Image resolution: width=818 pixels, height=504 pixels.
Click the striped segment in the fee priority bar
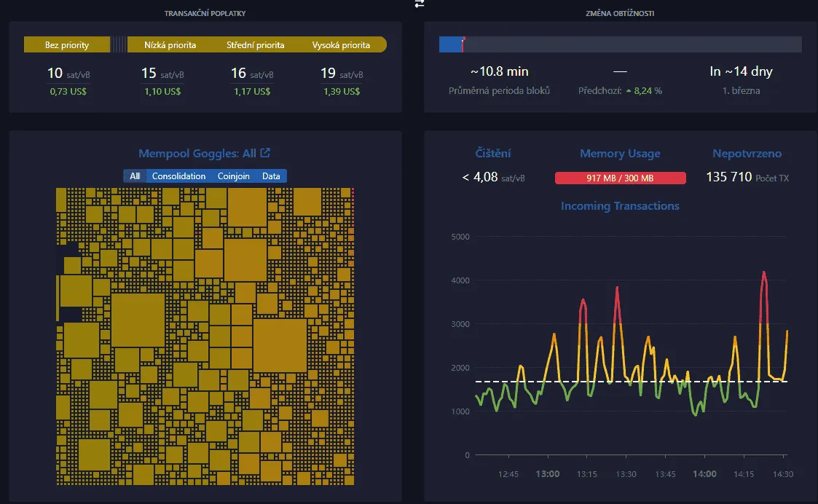[x=119, y=45]
